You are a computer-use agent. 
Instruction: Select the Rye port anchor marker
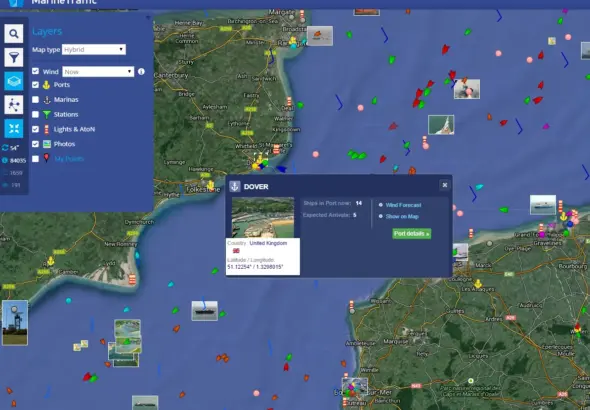[50, 261]
